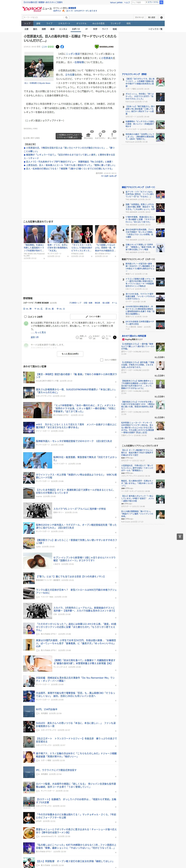React with the わかりやすい lightbulb icon
This screenshot has height=868, width=186.
tap(100, 135)
